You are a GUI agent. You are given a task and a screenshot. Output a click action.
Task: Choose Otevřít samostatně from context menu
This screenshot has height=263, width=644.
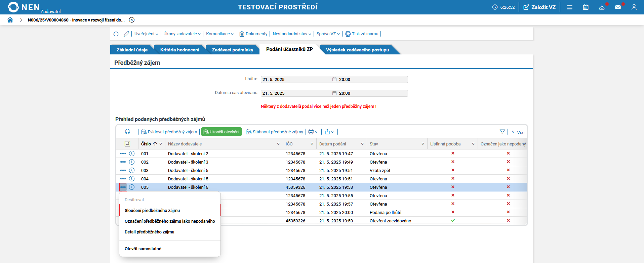pos(170,249)
